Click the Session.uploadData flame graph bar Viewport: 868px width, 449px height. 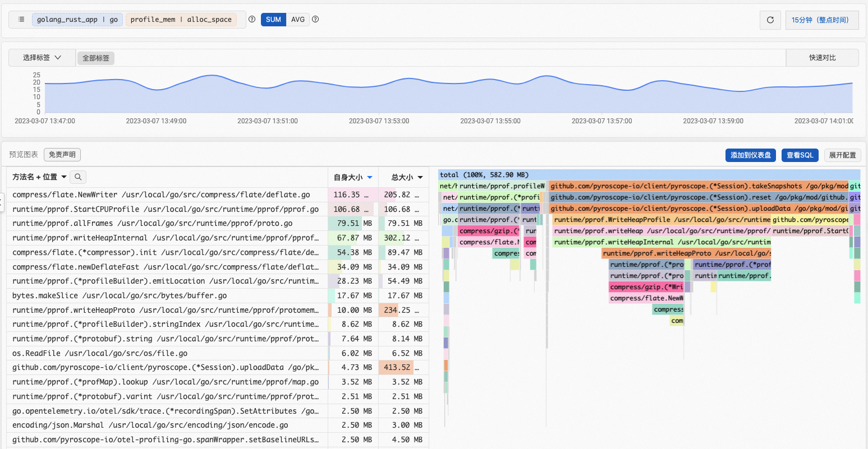click(x=699, y=209)
